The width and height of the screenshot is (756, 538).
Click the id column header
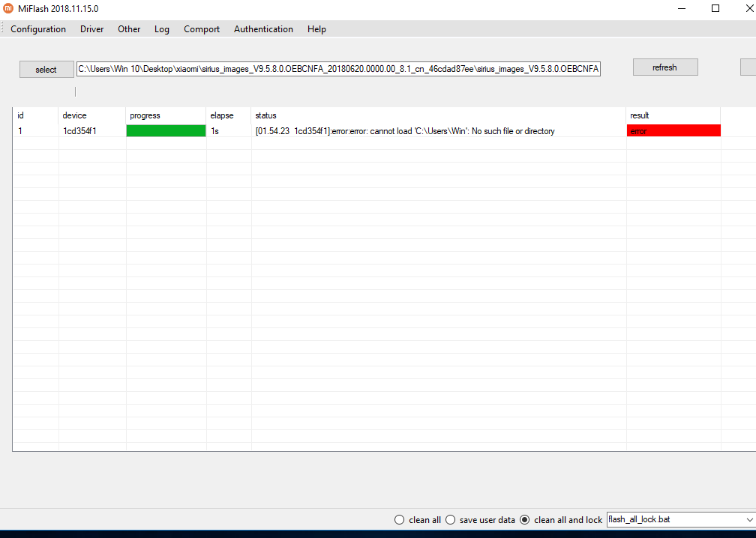(35, 115)
